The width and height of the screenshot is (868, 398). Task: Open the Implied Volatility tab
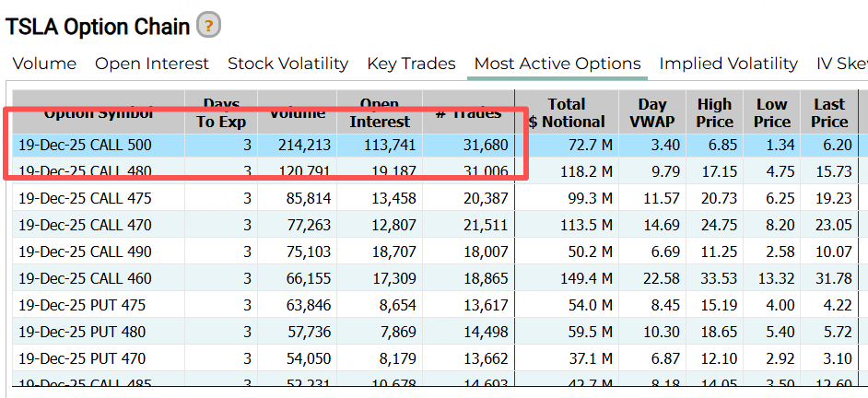728,64
